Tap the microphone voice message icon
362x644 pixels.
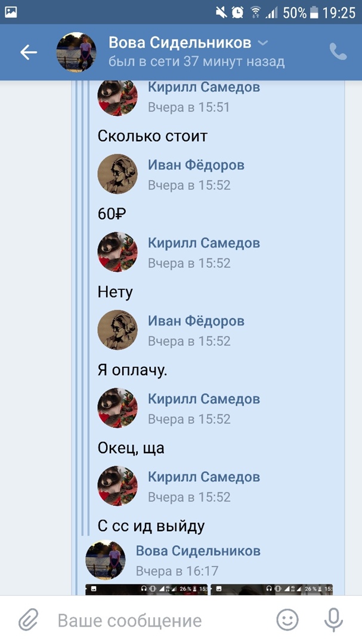[x=333, y=620]
